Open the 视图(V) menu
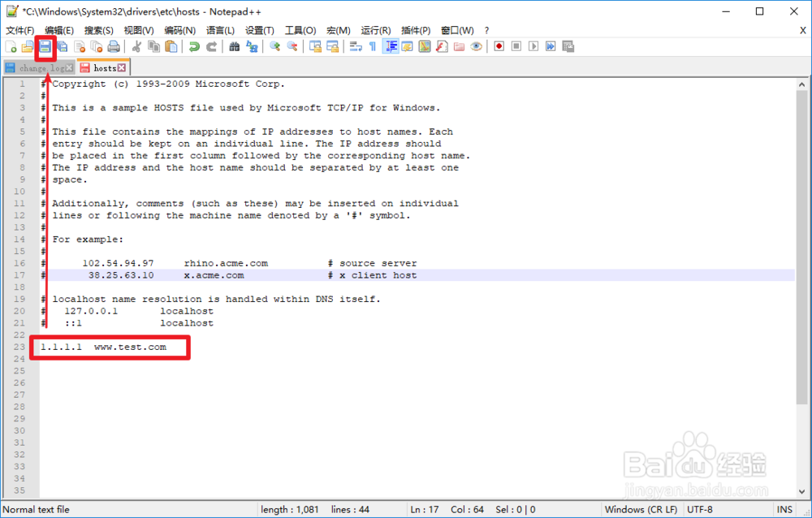The height and width of the screenshot is (518, 812). (138, 31)
